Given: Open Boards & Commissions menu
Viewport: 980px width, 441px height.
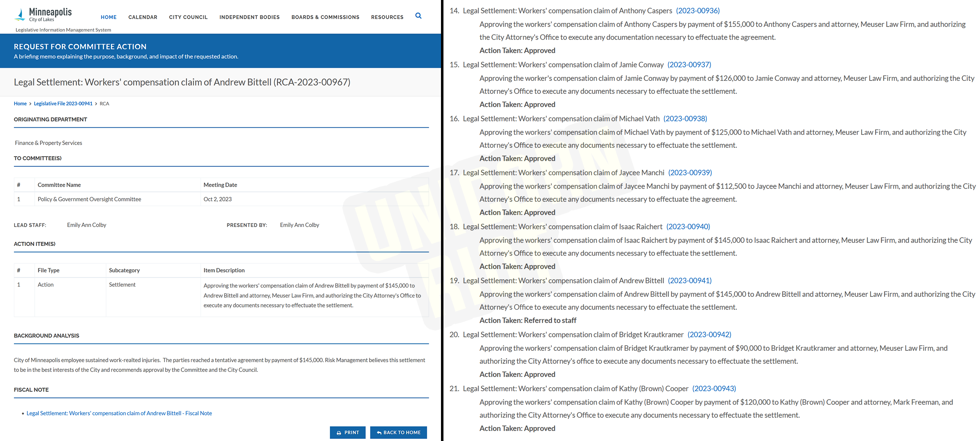Looking at the screenshot, I should (325, 17).
